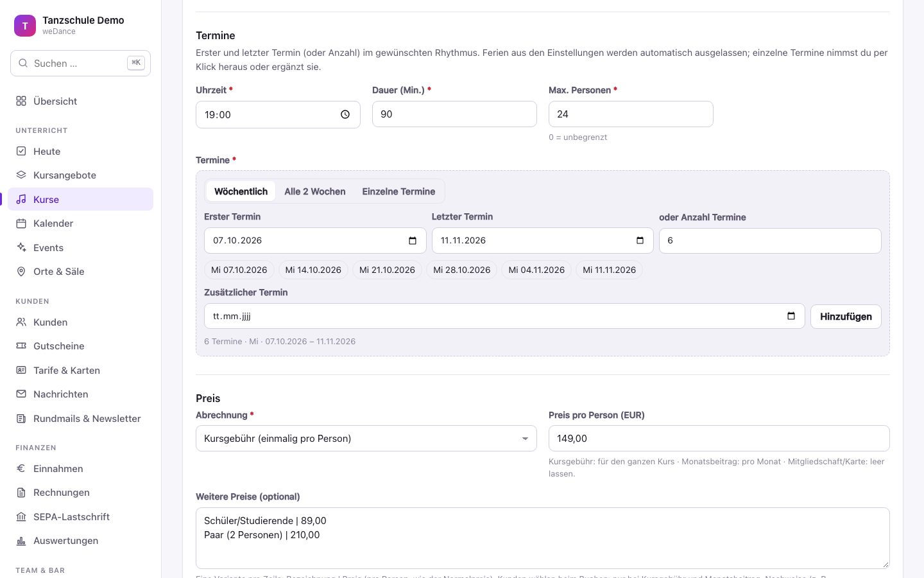Viewport: 924px width, 578px height.
Task: Switch to Einzelne Termine tab
Action: pyautogui.click(x=398, y=191)
